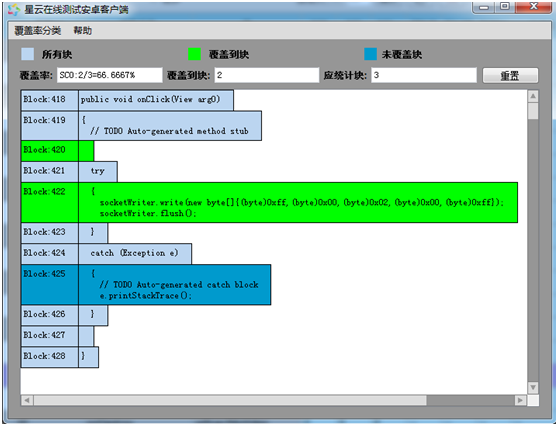Click the vertical scrollbar down arrow
Screen dimensions: 558x426
(533, 387)
